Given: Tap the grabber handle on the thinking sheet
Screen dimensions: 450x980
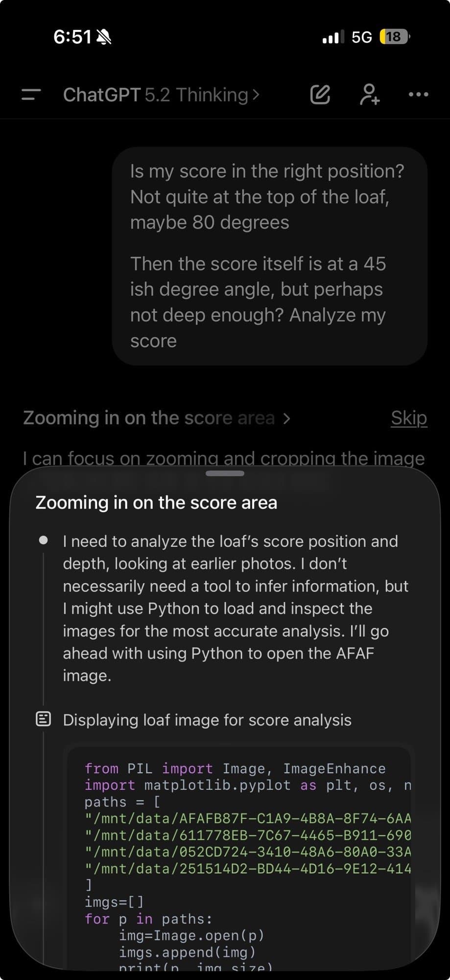Looking at the screenshot, I should point(225,473).
